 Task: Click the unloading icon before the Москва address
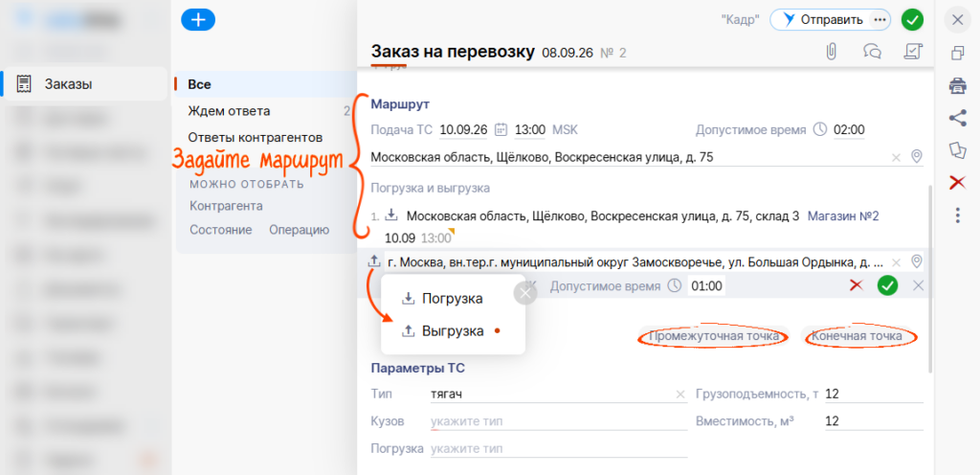[374, 261]
